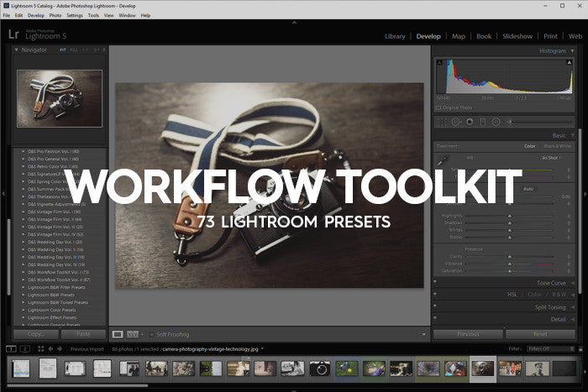This screenshot has width=588, height=392.
Task: Open grid view icon in filmstrip bar
Action: tap(40, 349)
